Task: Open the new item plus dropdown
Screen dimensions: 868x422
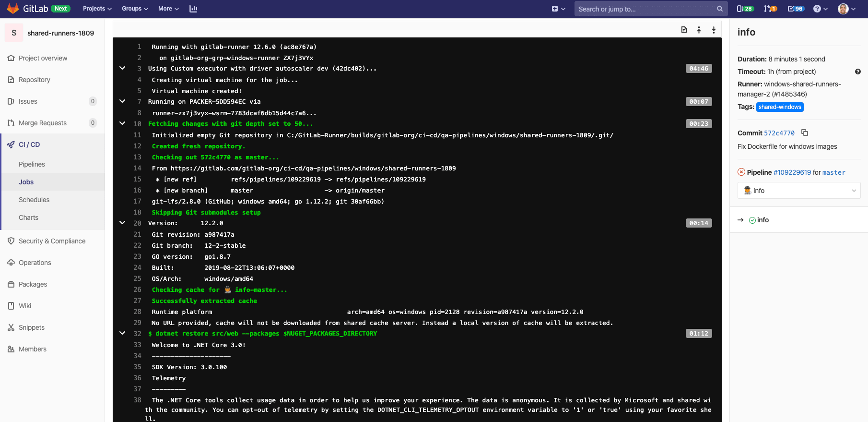Action: pyautogui.click(x=558, y=9)
